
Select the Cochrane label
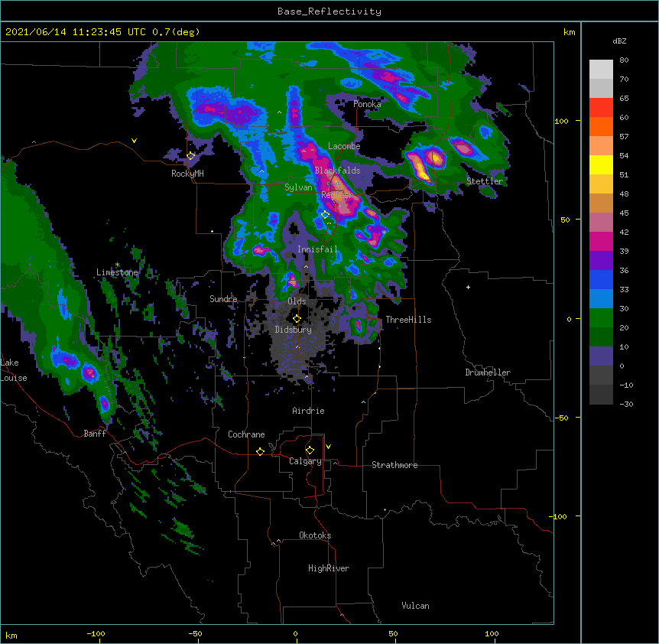pyautogui.click(x=246, y=434)
